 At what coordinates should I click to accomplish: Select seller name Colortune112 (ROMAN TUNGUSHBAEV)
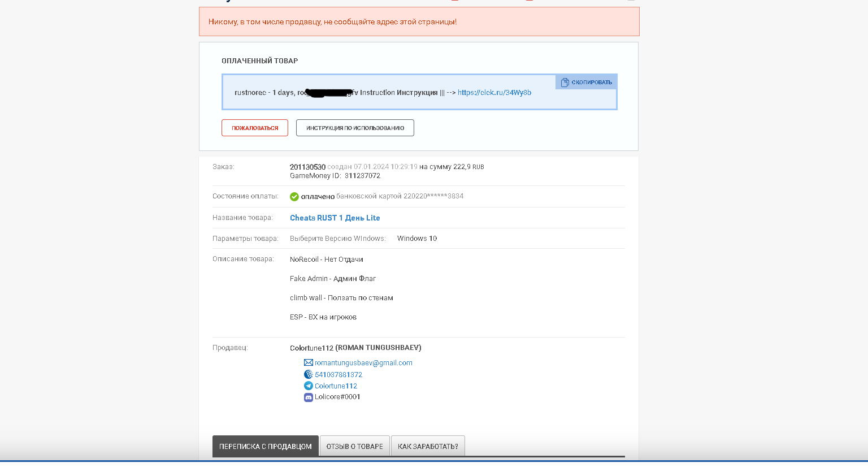point(355,348)
